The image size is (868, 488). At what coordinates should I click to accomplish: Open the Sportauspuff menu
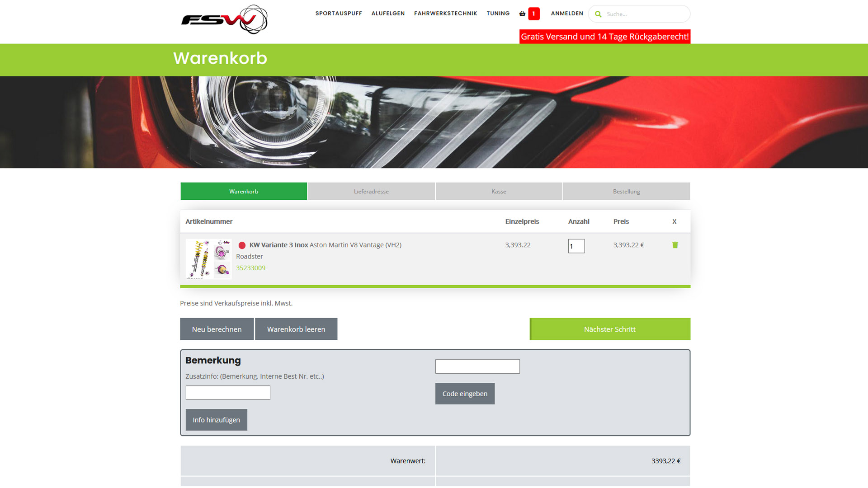(339, 14)
